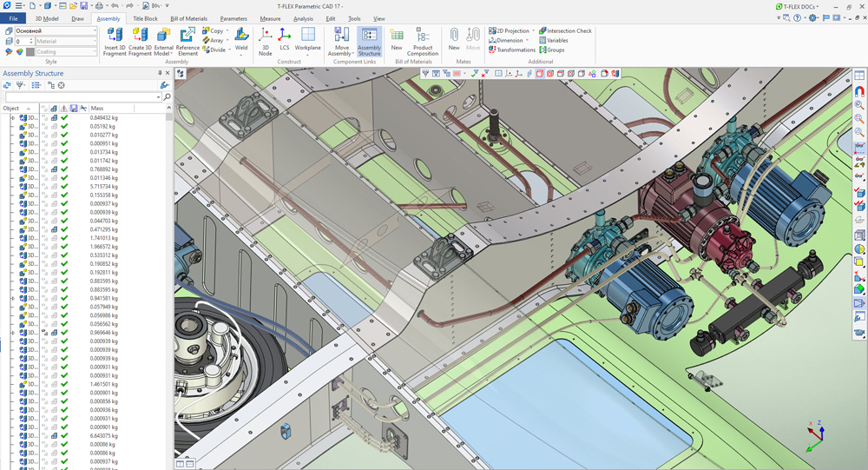Switch to the Bill of Materials tab

click(188, 18)
